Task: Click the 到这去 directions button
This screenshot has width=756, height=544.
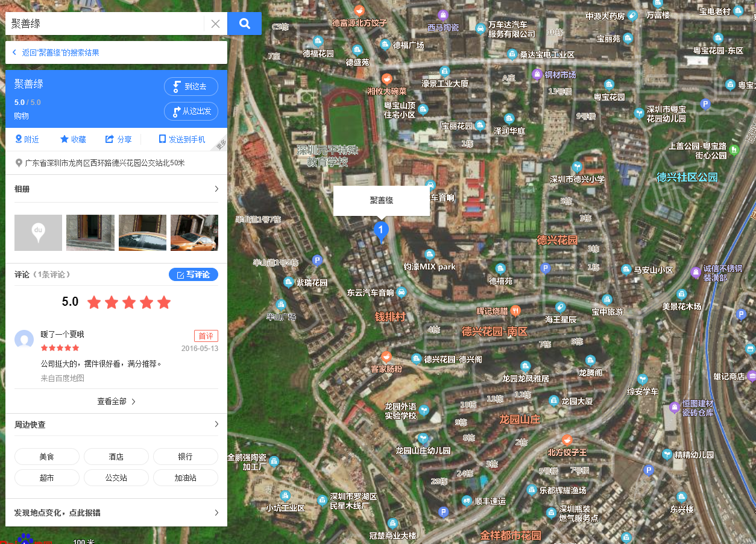Action: [191, 86]
